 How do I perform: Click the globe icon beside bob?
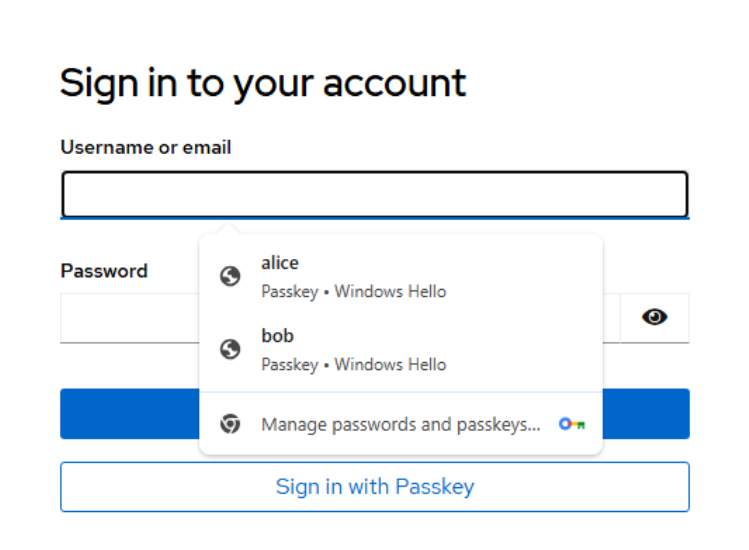(x=230, y=349)
